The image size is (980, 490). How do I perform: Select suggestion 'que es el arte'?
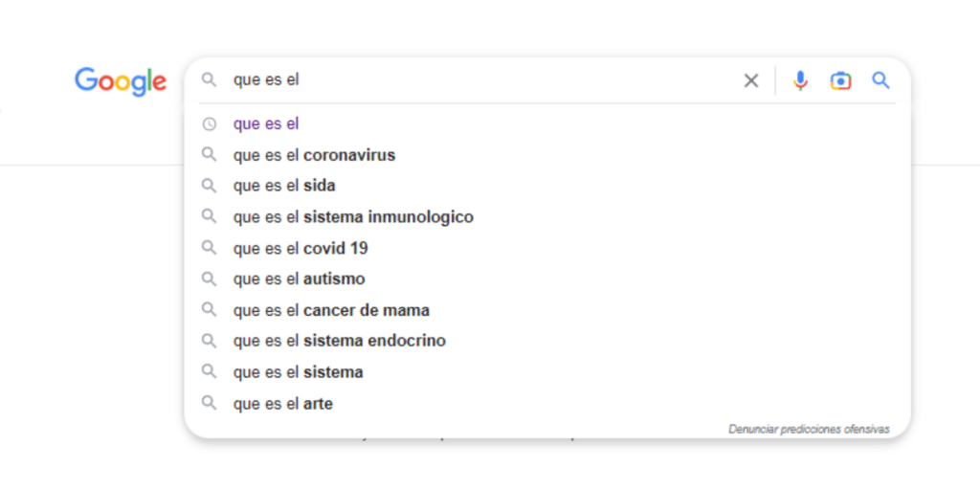[546, 404]
